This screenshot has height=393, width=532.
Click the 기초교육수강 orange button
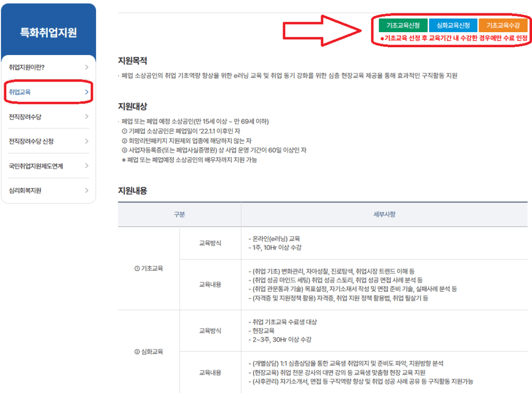coord(503,25)
